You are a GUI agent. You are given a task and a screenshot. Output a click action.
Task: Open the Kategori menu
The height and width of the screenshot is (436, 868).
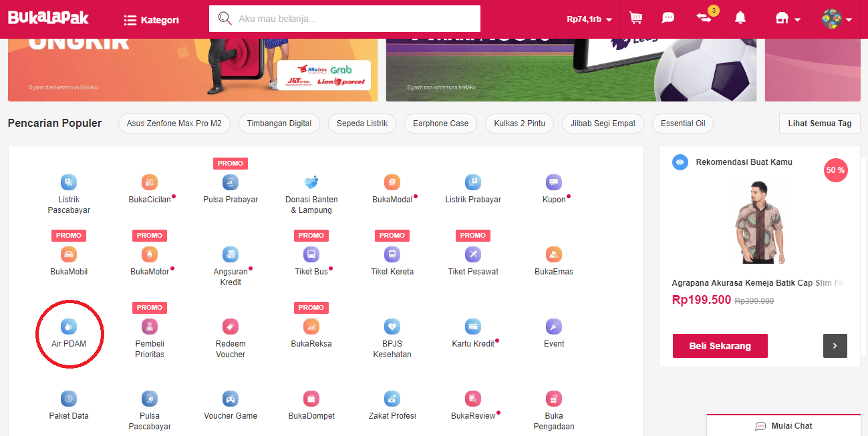click(x=152, y=20)
